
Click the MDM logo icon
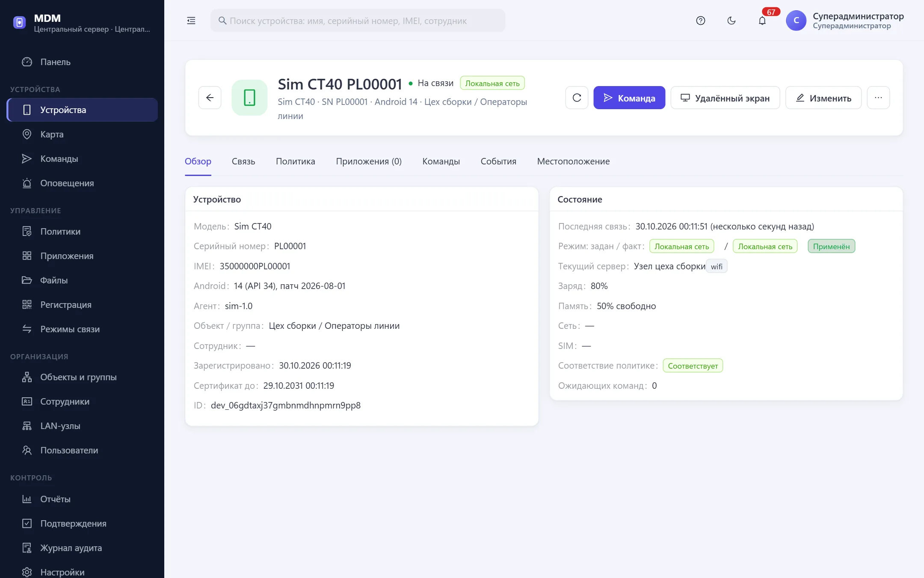pos(19,22)
